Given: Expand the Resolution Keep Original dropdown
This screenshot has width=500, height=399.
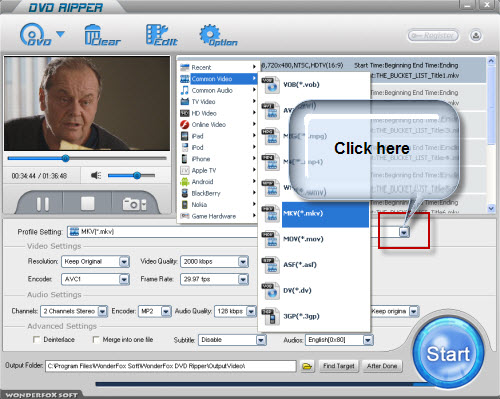Looking at the screenshot, I should pos(124,262).
